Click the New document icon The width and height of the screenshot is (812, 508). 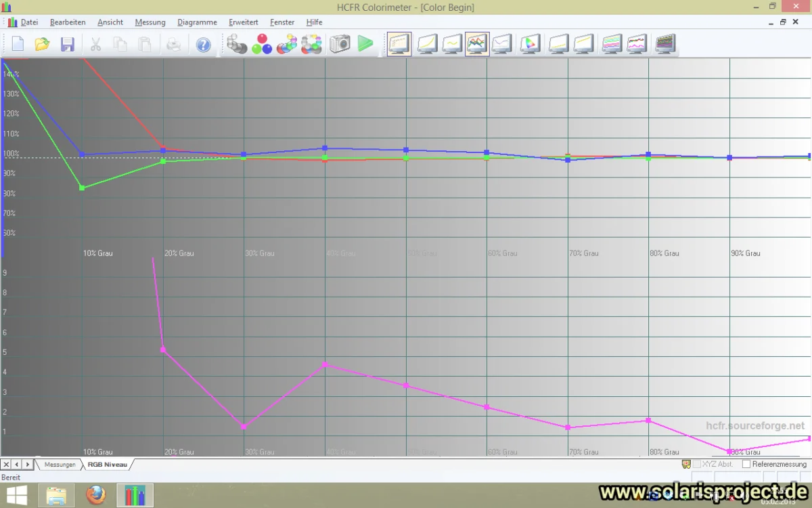point(18,44)
